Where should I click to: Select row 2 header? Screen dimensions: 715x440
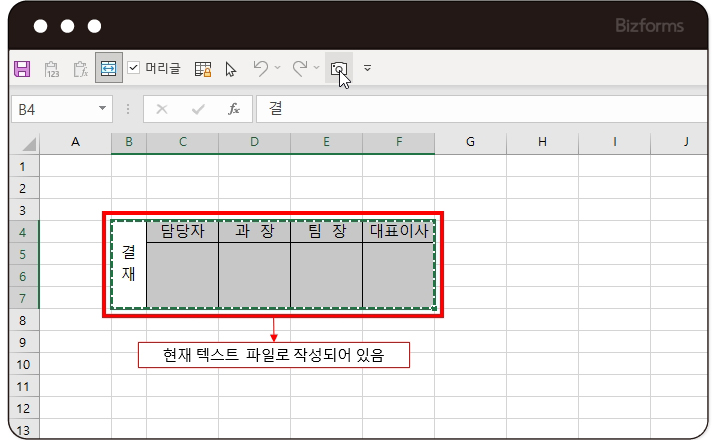[x=23, y=188]
